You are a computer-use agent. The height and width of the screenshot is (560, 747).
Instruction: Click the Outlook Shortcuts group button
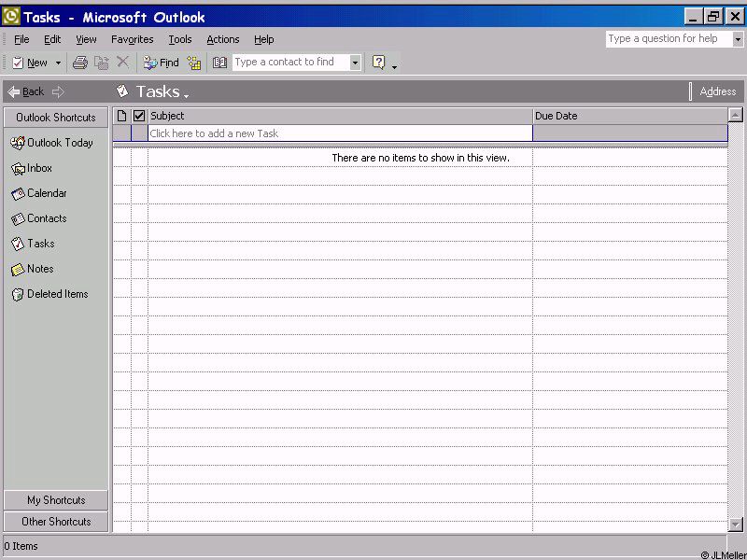(56, 118)
